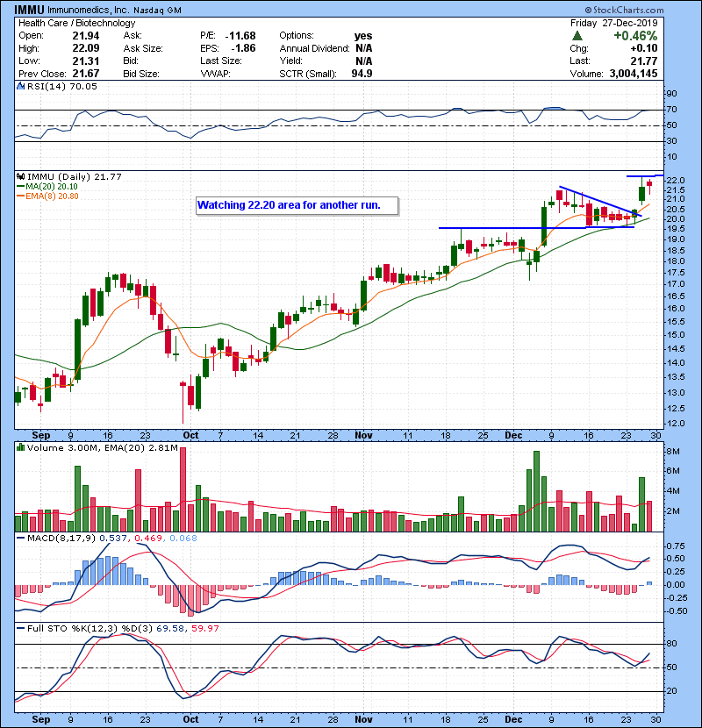Click the RSI line icon beside RSI(14)
This screenshot has width=702, height=728.
(x=20, y=86)
